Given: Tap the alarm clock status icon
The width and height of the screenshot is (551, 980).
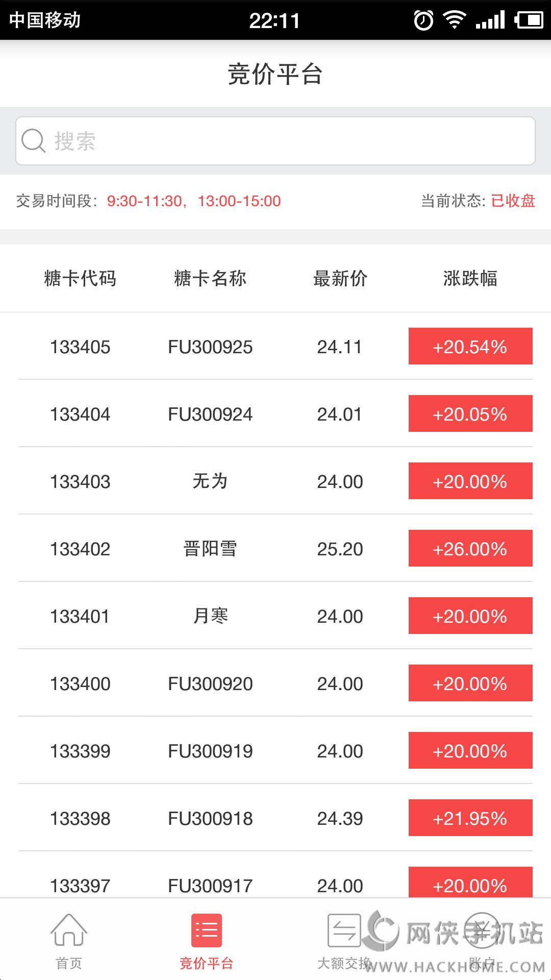Looking at the screenshot, I should (423, 20).
